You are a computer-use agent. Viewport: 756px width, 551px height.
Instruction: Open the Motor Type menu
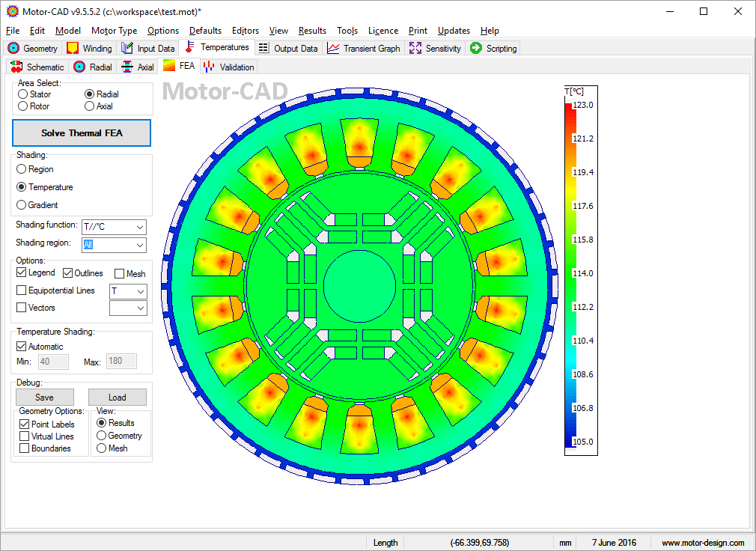(114, 31)
